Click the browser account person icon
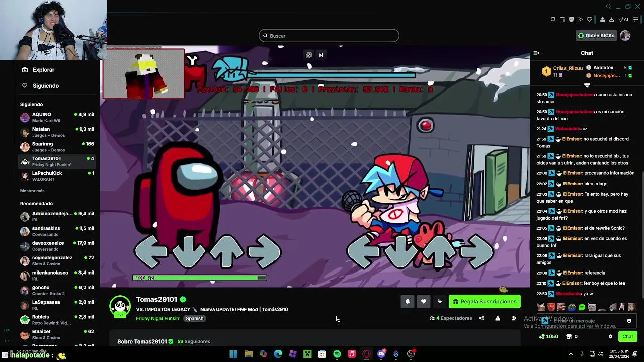 click(x=602, y=20)
